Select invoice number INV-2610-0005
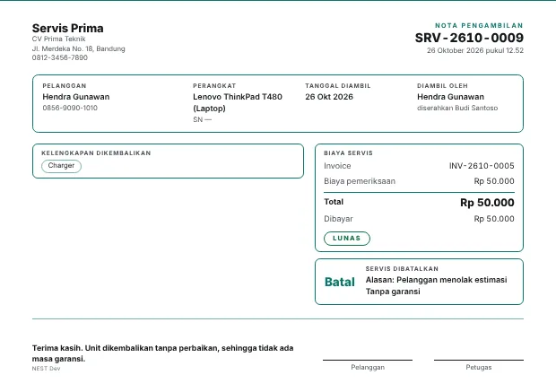This screenshot has height=392, width=556. pos(482,166)
